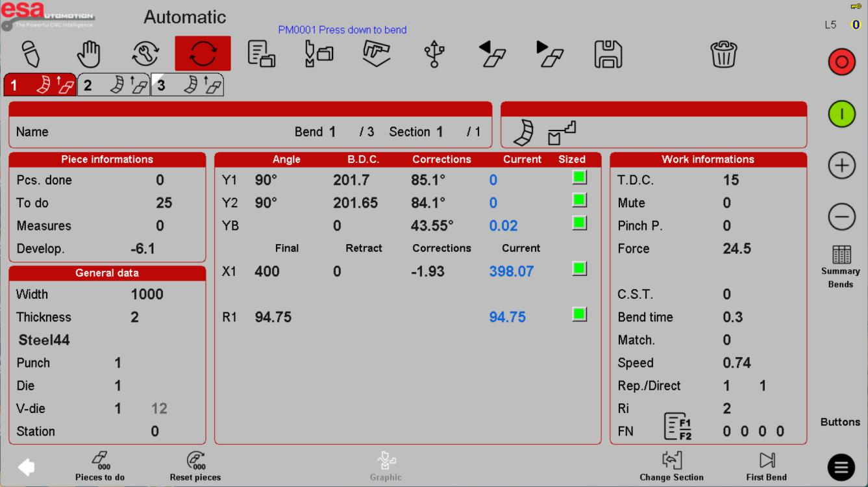Viewport: 868px width, 487px height.
Task: Open the Graphic view button
Action: coord(386,467)
